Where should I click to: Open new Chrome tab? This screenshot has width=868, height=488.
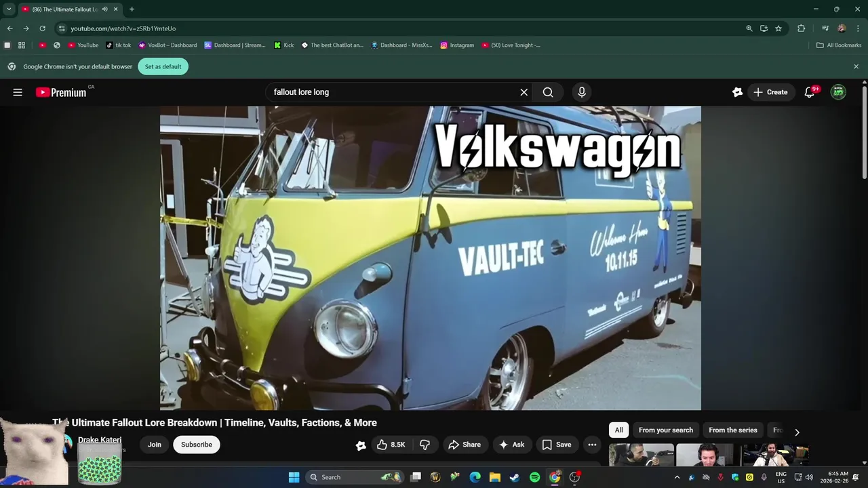(x=132, y=9)
